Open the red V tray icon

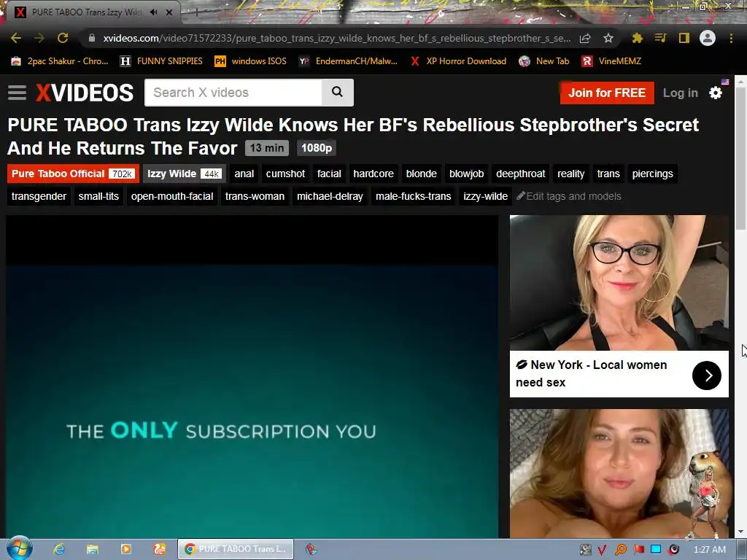click(x=602, y=550)
